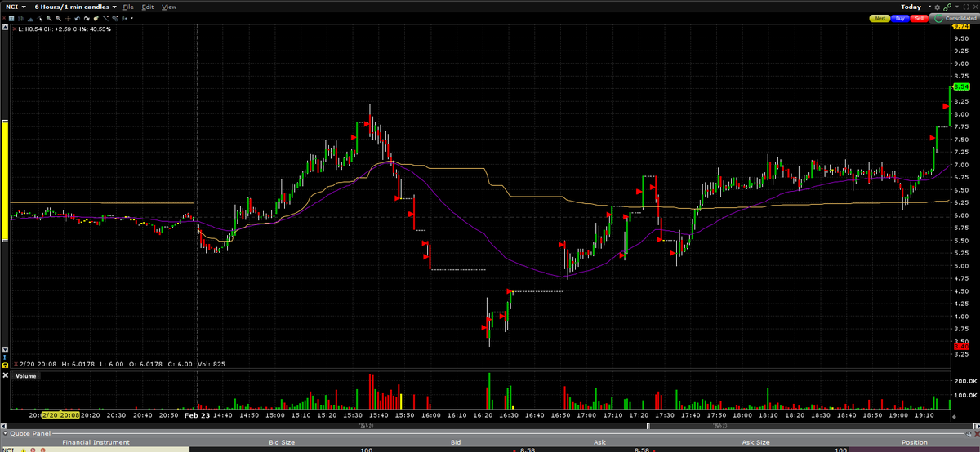
Task: Click the horizontal scrollbar divider handle
Action: tap(648, 426)
